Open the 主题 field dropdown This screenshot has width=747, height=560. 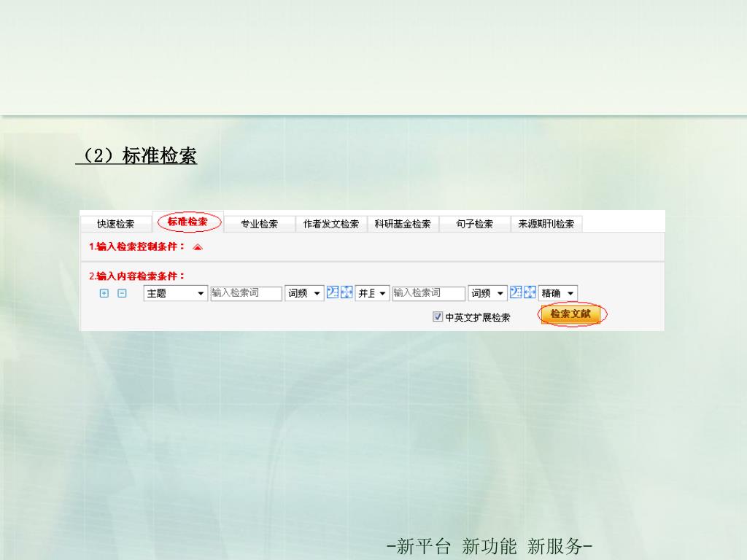click(x=176, y=293)
